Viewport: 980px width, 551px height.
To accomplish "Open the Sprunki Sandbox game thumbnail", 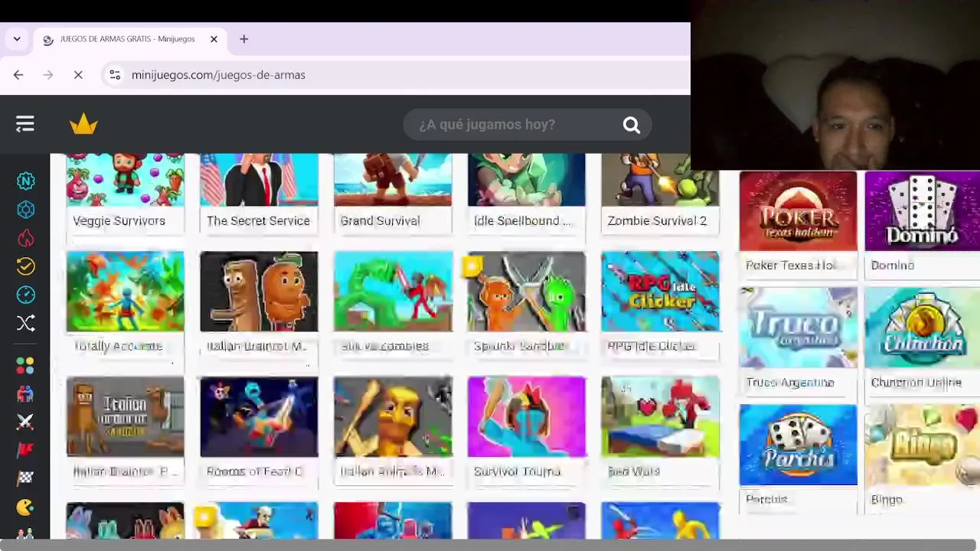I will pos(526,292).
